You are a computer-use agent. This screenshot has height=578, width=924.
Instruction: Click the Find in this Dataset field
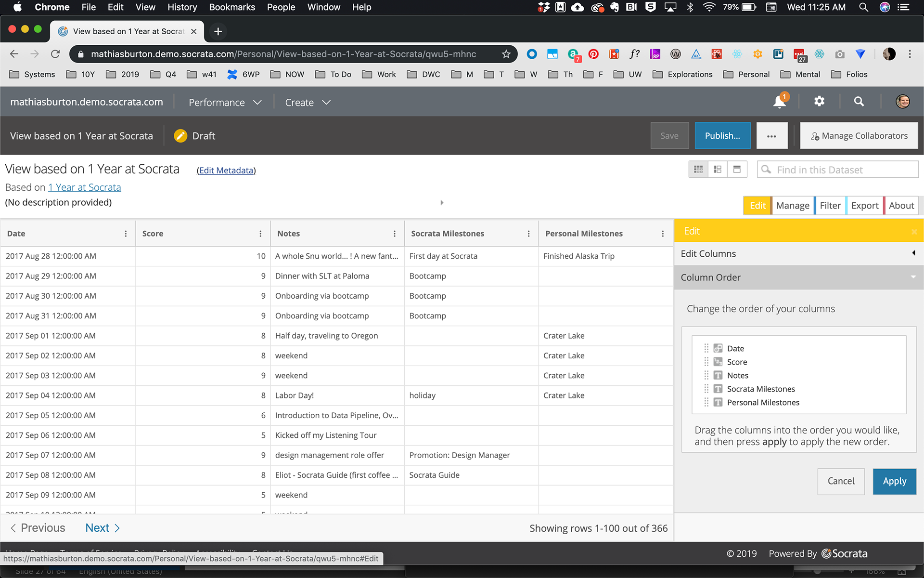click(838, 170)
